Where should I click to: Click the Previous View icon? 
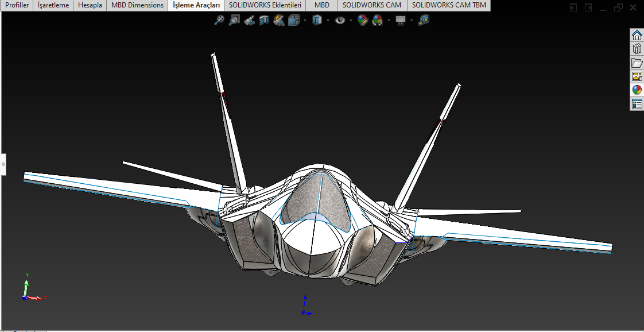[249, 20]
